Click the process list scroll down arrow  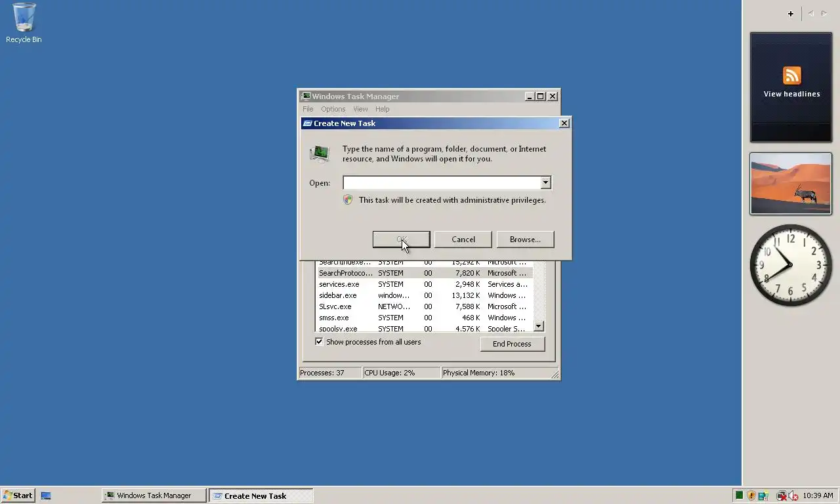click(539, 326)
